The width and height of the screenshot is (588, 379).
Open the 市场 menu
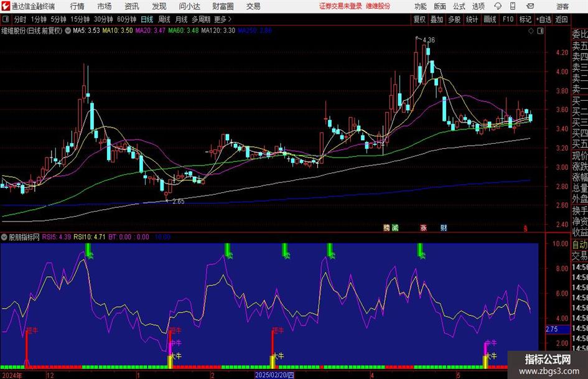click(105, 6)
